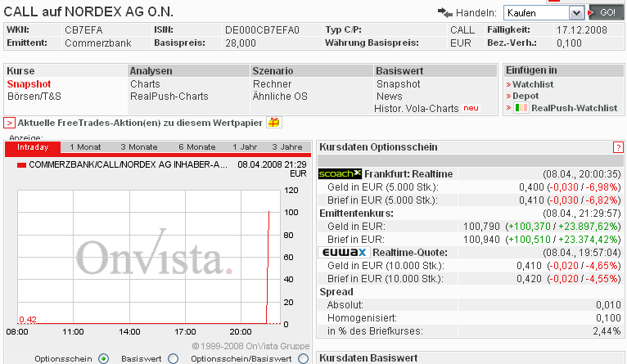
Task: Click the Scoach logo
Action: [340, 173]
